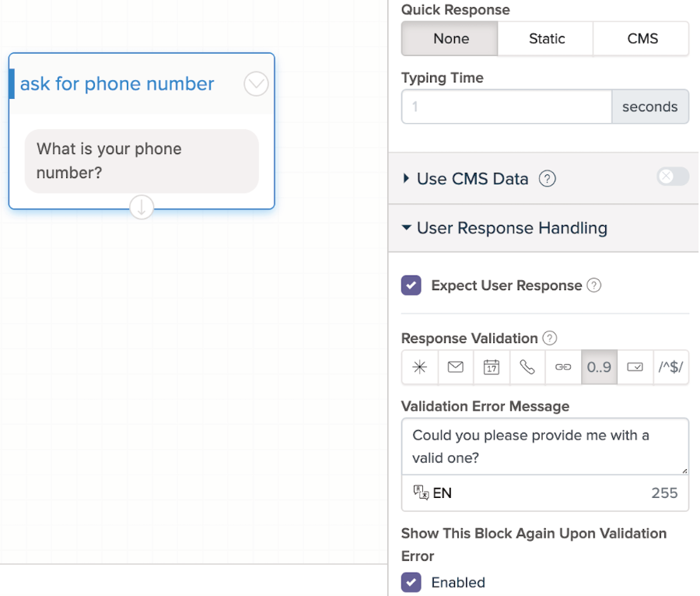
Task: Click the help icon beside Response Validation
Action: click(550, 338)
